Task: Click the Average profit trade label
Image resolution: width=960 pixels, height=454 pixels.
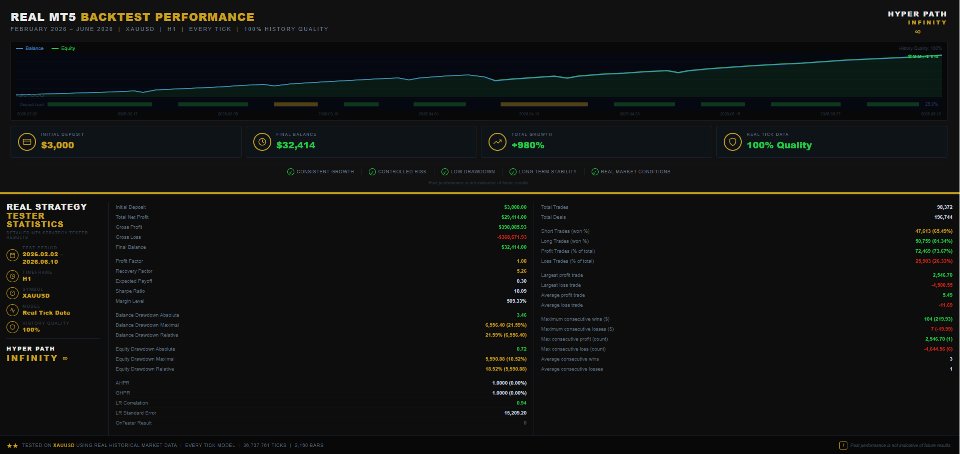Action: [562, 295]
